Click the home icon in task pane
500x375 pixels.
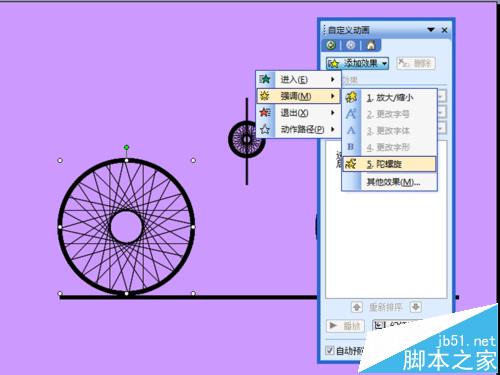[x=371, y=45]
